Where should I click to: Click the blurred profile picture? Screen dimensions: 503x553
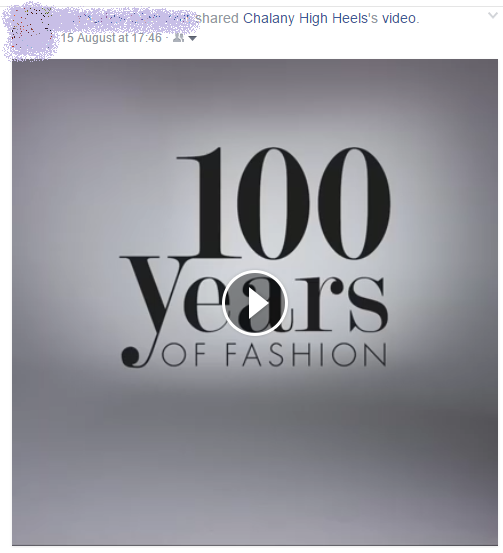[30, 34]
